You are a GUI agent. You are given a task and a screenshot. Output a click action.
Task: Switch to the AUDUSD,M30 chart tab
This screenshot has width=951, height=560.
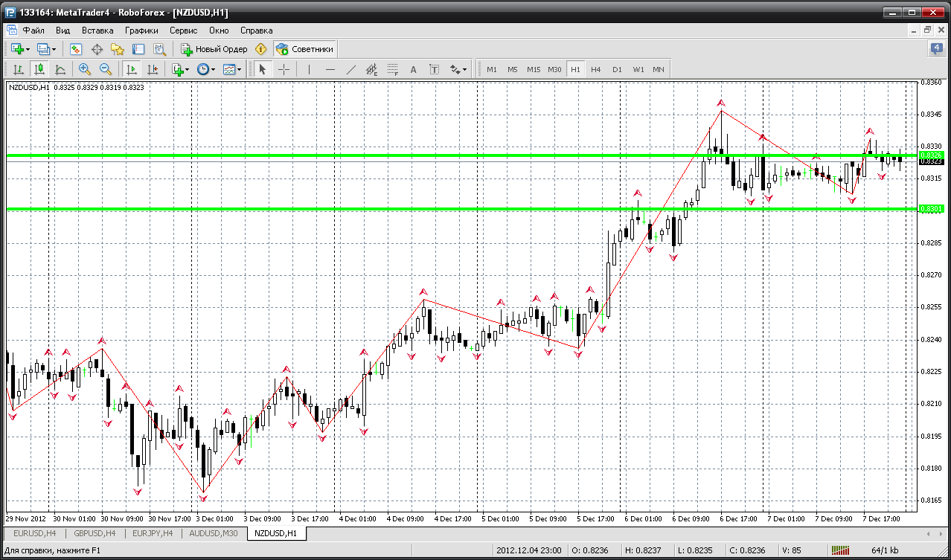(214, 533)
